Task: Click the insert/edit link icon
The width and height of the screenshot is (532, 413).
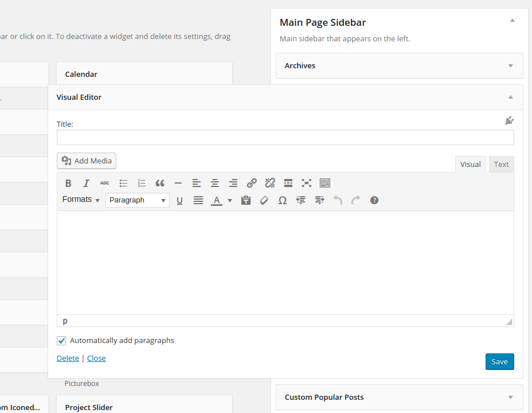Action: tap(252, 183)
